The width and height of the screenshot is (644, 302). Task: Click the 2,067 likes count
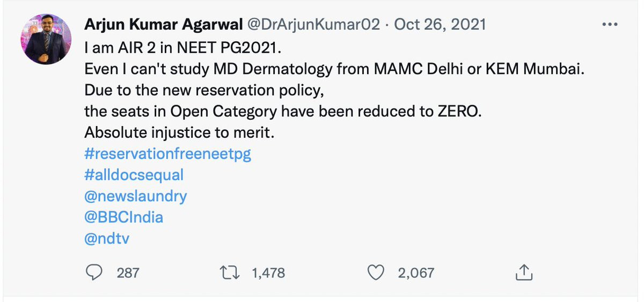click(x=416, y=273)
